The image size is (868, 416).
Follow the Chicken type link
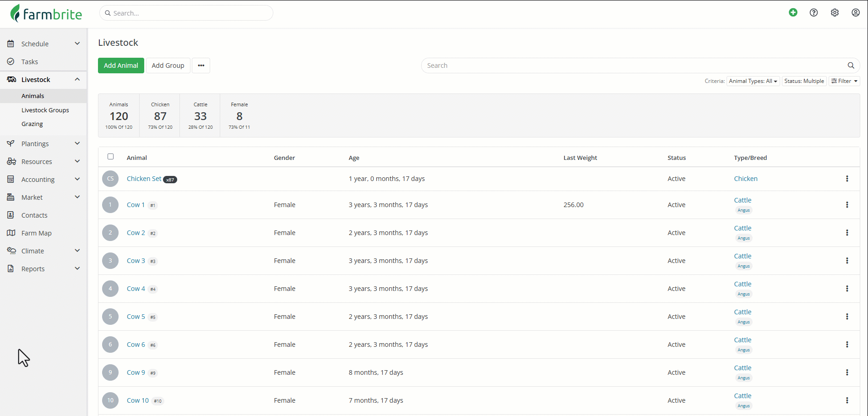point(746,179)
